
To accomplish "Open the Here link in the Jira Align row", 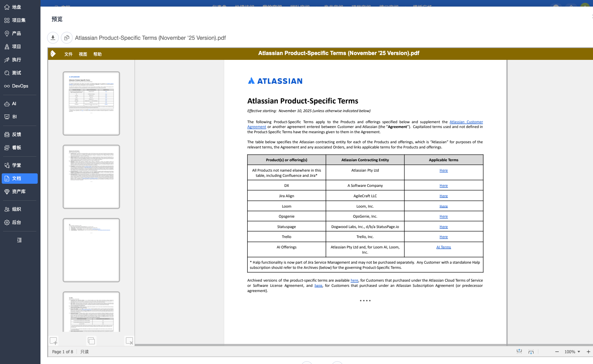I will 444,196.
